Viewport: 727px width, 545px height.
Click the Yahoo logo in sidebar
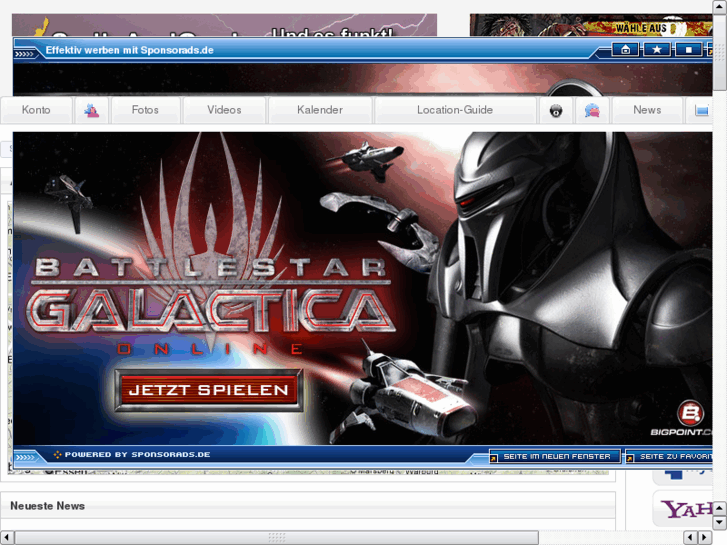pyautogui.click(x=687, y=509)
